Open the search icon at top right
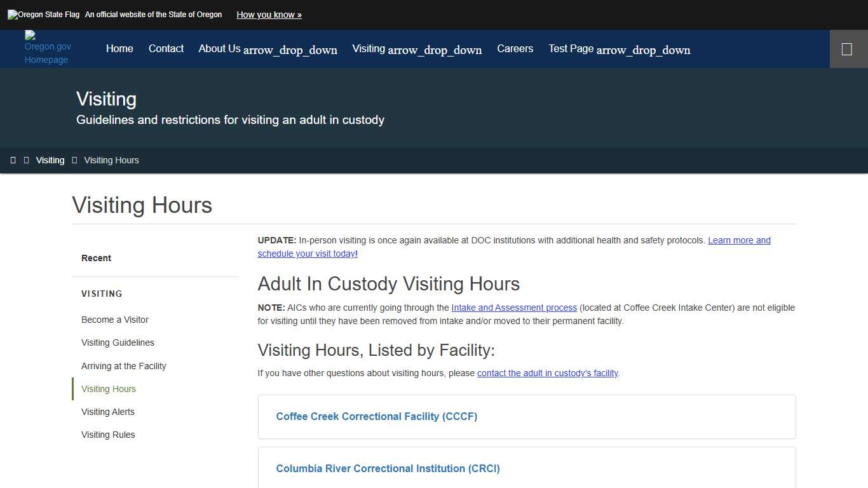The image size is (868, 488). tap(848, 48)
